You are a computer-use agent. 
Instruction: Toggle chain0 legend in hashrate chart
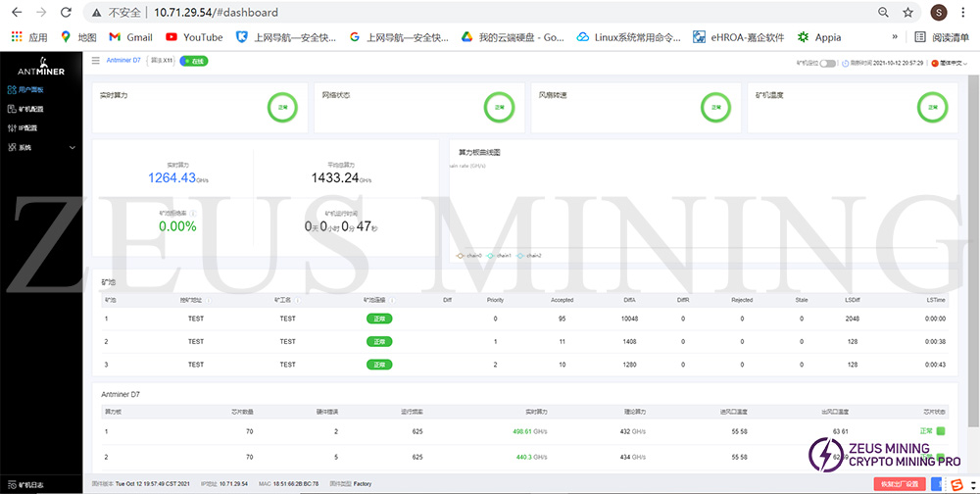468,255
